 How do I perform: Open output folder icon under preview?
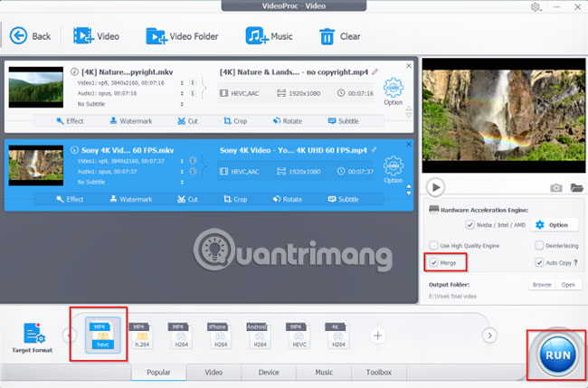pos(576,188)
